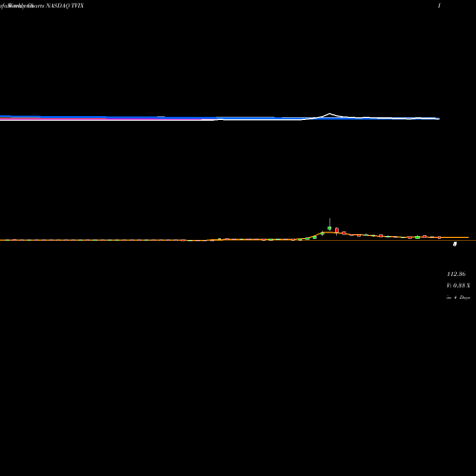Click the V: 0.33 volume label
Screen dimensions: 476x476
[x=458, y=286]
